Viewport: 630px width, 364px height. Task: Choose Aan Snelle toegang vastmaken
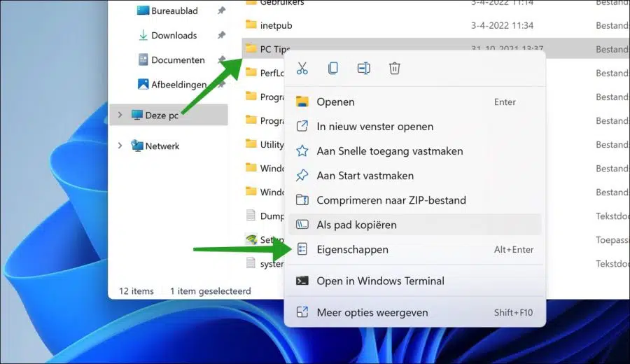(414, 151)
